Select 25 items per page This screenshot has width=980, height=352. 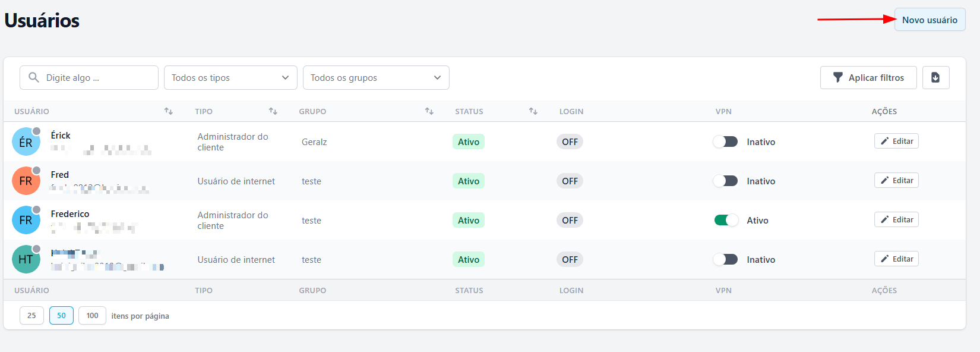click(31, 316)
